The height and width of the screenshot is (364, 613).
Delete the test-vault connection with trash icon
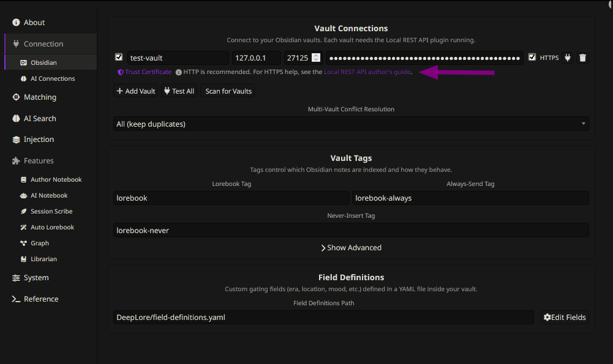582,58
